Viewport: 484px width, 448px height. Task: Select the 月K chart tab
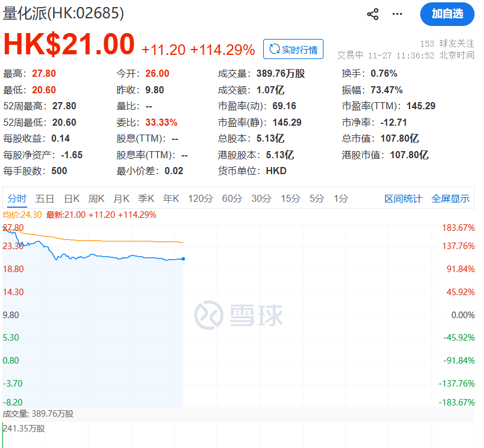[121, 198]
